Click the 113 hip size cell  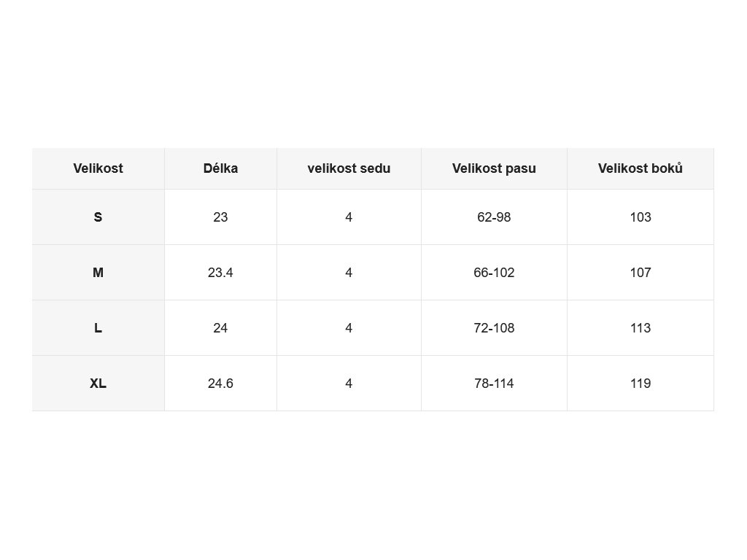click(640, 328)
